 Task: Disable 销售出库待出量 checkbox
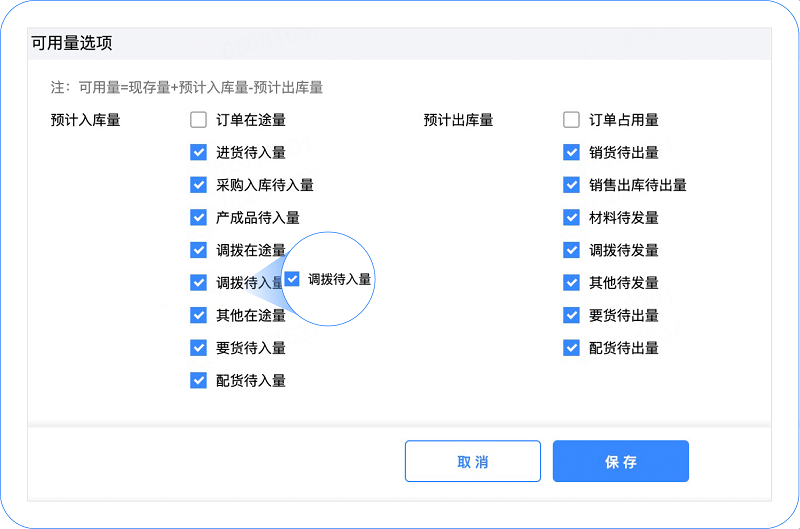coord(571,185)
